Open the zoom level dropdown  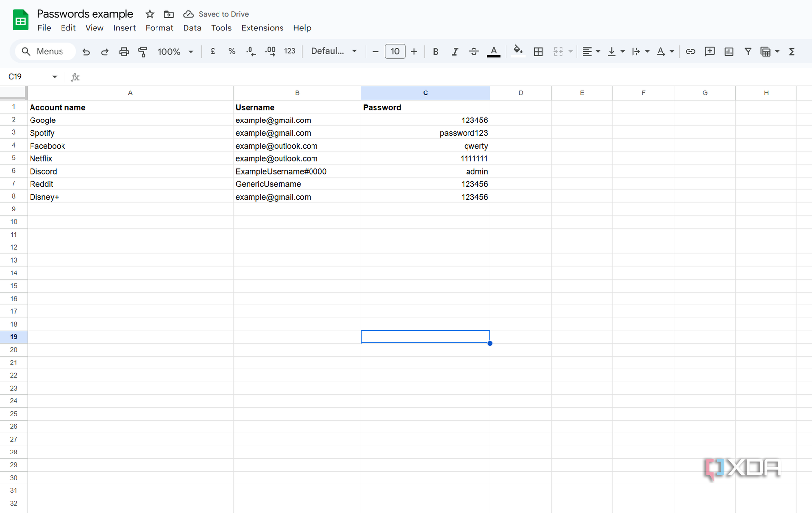(x=175, y=51)
